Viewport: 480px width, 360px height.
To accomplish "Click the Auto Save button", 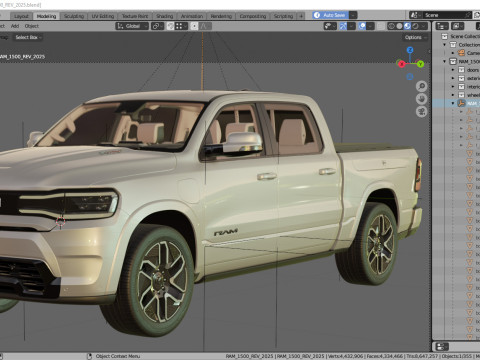I will 330,15.
